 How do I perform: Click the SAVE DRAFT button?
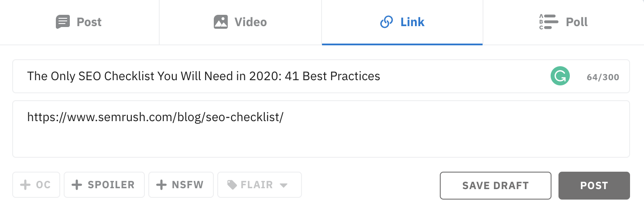(495, 186)
